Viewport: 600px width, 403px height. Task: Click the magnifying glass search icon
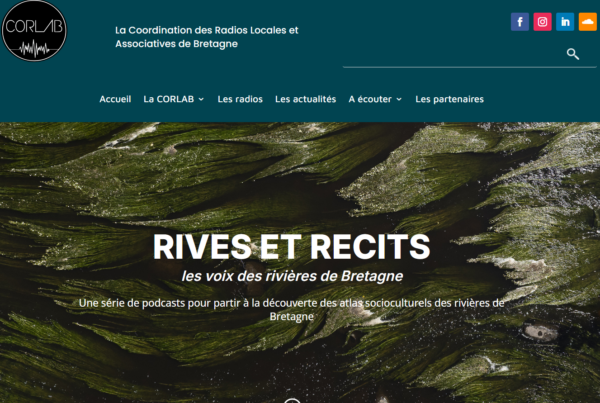point(573,54)
